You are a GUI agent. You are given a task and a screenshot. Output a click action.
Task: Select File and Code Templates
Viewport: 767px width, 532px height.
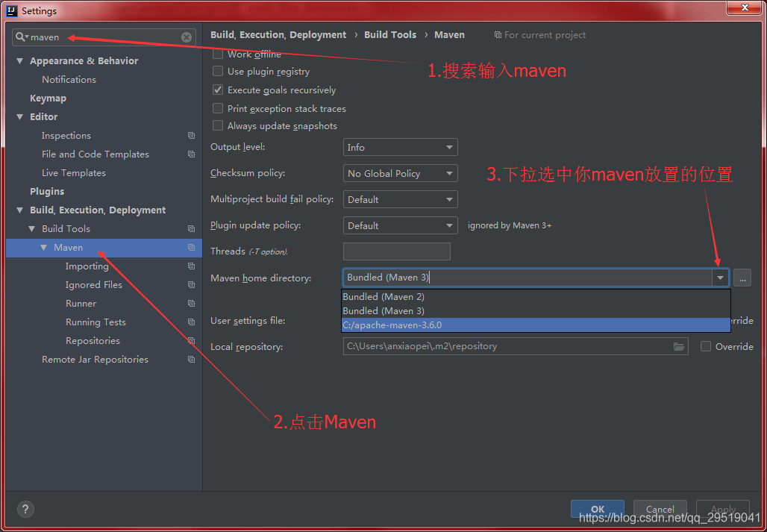[x=96, y=154]
